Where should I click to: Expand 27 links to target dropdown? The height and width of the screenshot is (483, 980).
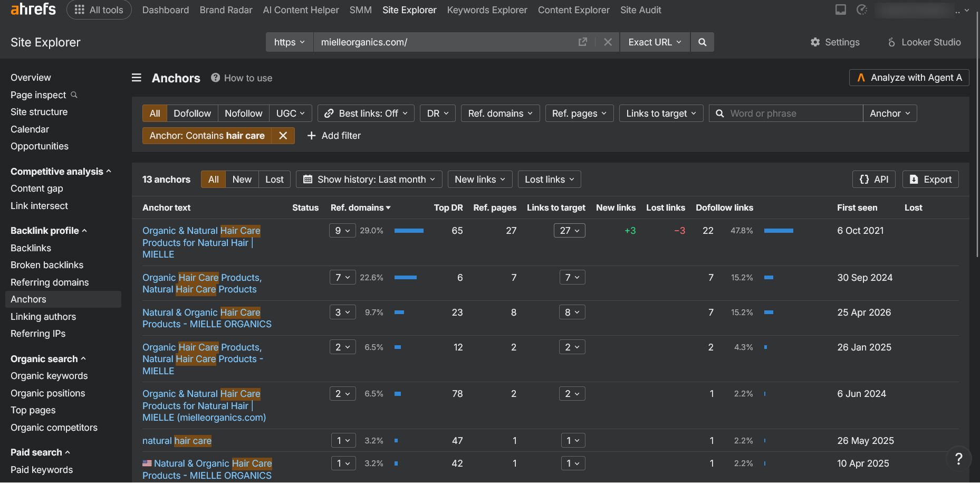(570, 231)
